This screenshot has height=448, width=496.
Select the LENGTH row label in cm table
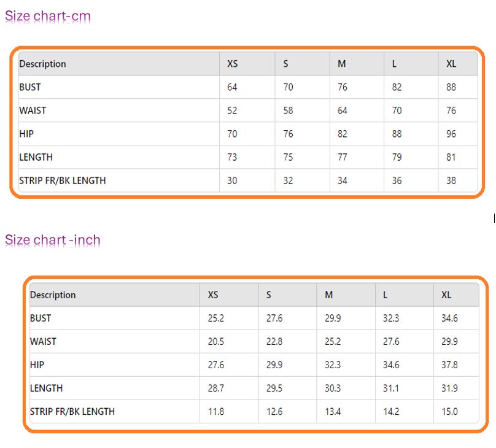[x=36, y=157]
